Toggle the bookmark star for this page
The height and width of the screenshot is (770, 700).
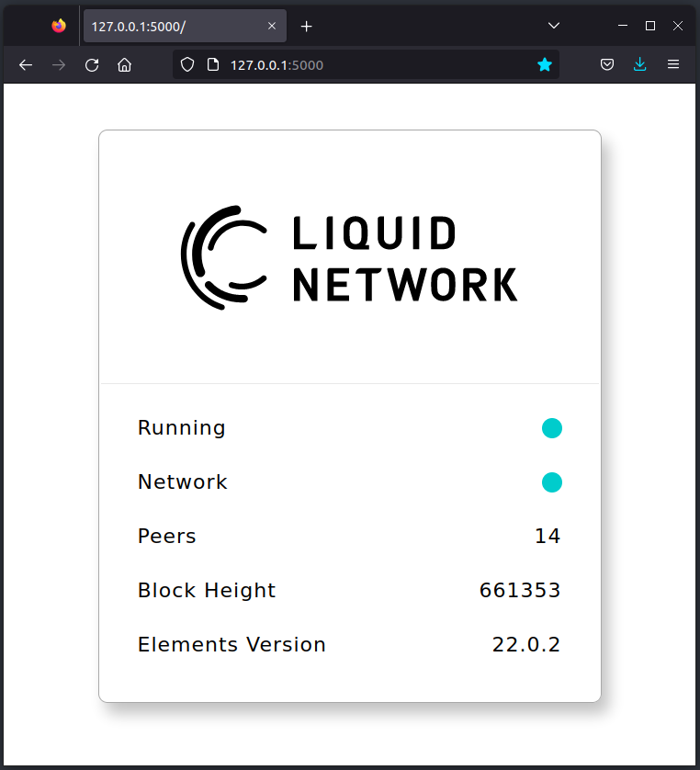(545, 65)
